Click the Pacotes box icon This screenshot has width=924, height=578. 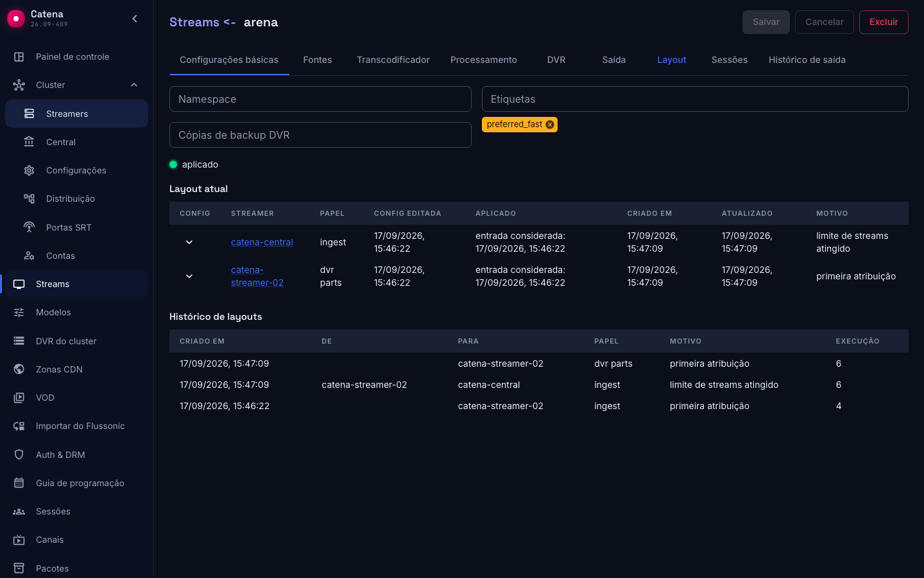coord(19,568)
